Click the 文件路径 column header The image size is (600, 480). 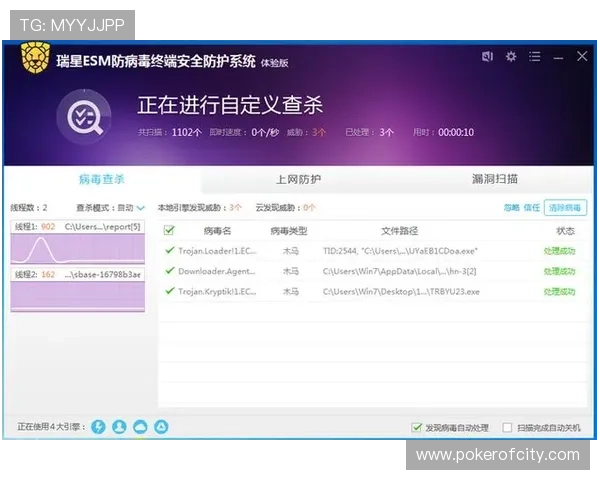399,231
